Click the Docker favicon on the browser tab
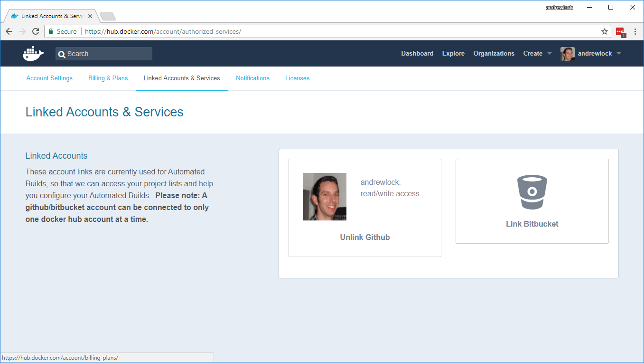 coord(15,16)
